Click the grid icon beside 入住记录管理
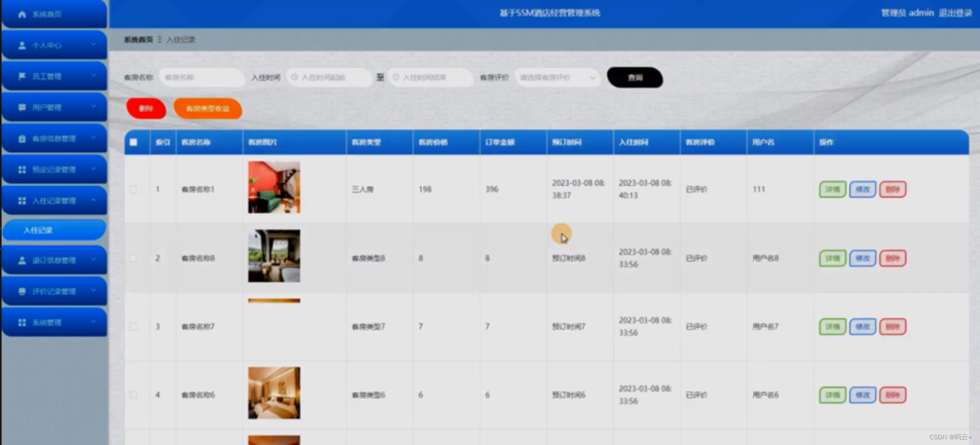Viewport: 980px width, 445px height. 22,201
